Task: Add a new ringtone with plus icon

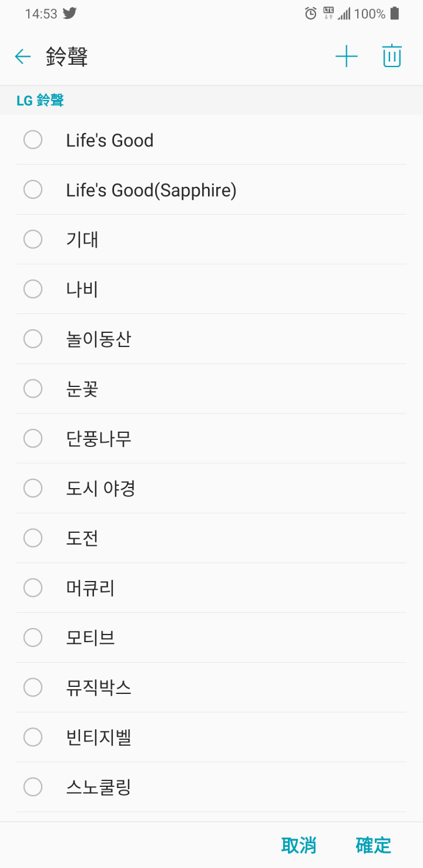Action: (347, 56)
